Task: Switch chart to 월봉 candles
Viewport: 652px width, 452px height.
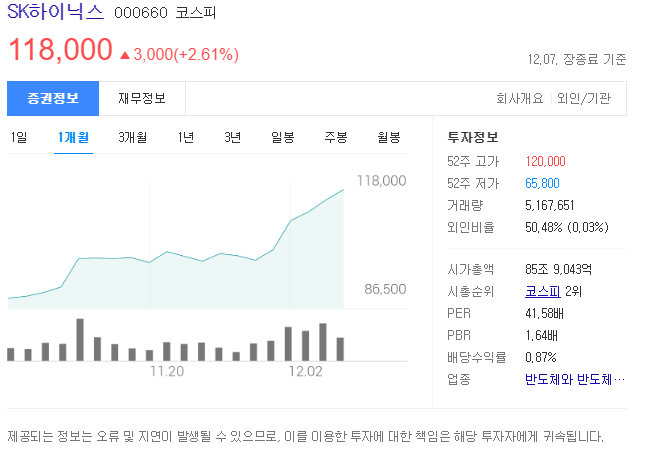Action: [389, 137]
